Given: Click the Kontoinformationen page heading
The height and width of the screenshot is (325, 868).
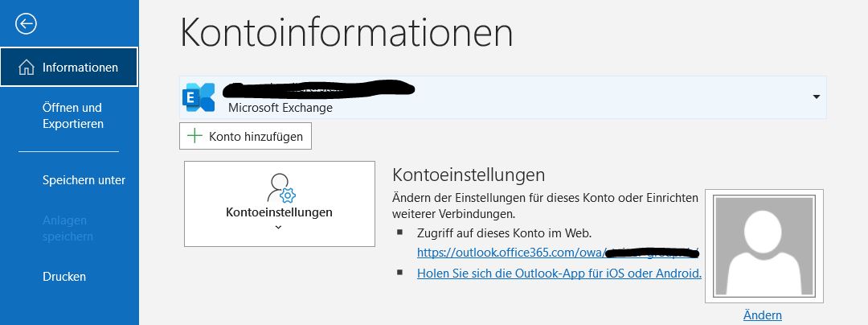Looking at the screenshot, I should tap(346, 32).
